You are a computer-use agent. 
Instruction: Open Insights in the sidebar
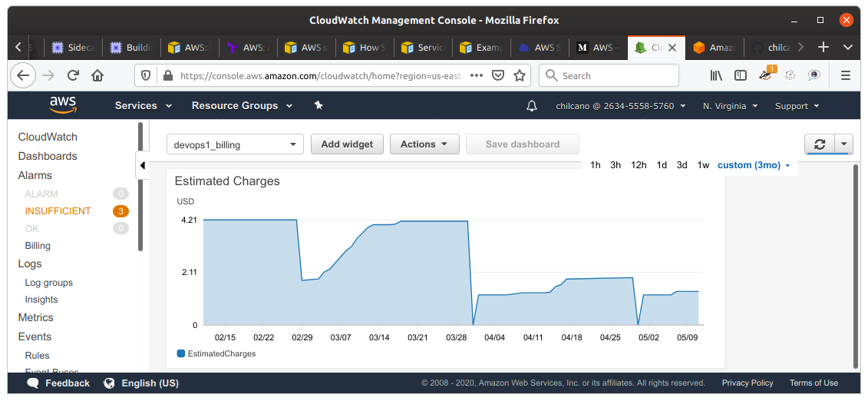[41, 299]
